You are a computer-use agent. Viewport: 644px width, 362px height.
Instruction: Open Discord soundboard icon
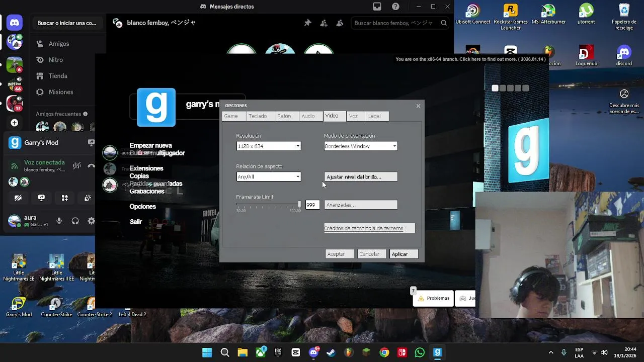(87, 198)
